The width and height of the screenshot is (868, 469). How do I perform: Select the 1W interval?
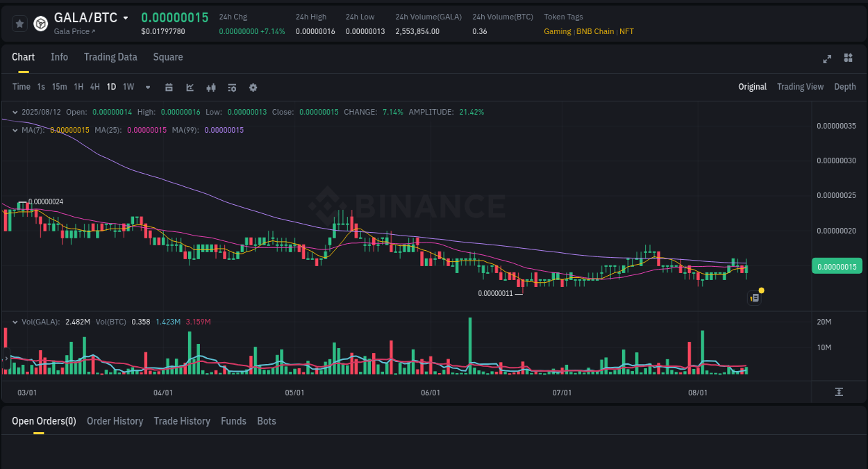click(128, 87)
